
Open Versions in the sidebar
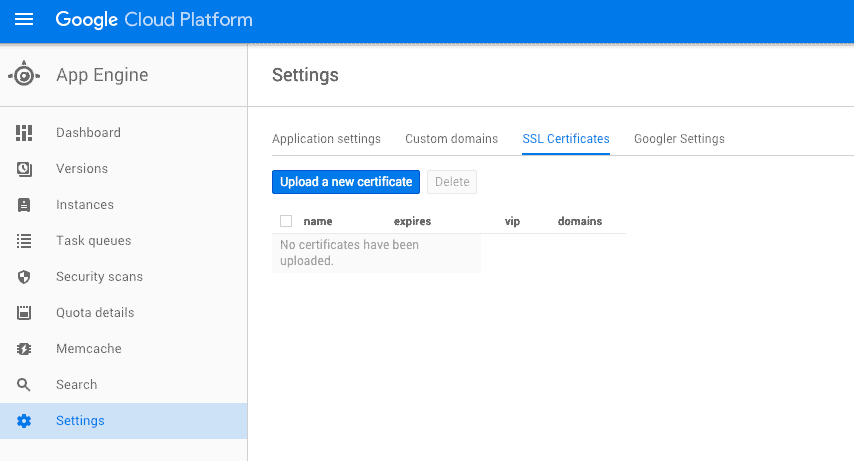point(124,168)
